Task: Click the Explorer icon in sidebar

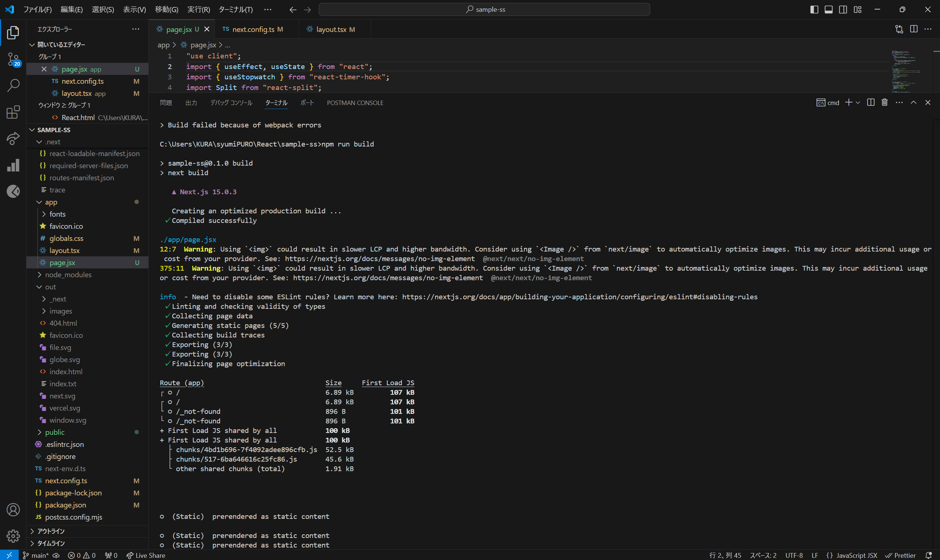Action: tap(15, 32)
